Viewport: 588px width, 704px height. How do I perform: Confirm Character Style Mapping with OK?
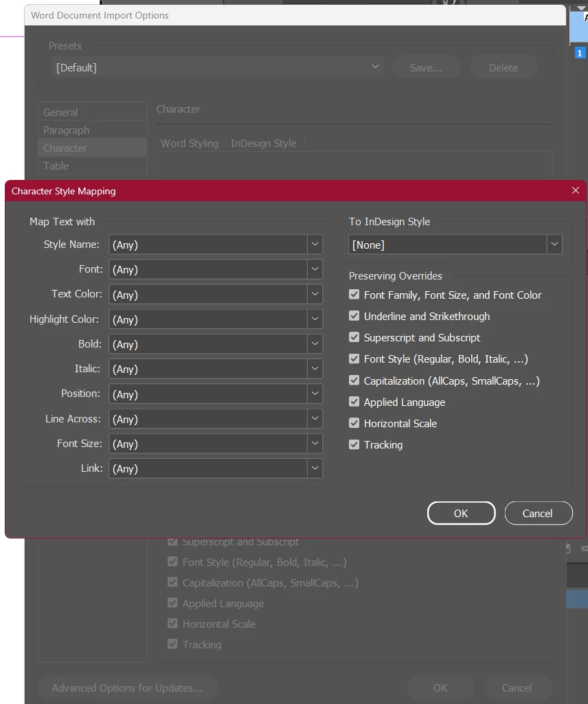(462, 513)
